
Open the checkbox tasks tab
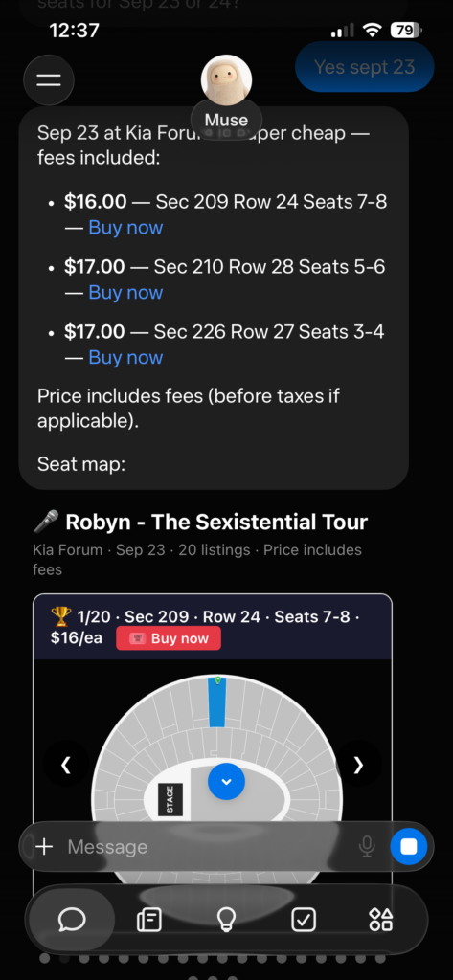click(304, 920)
